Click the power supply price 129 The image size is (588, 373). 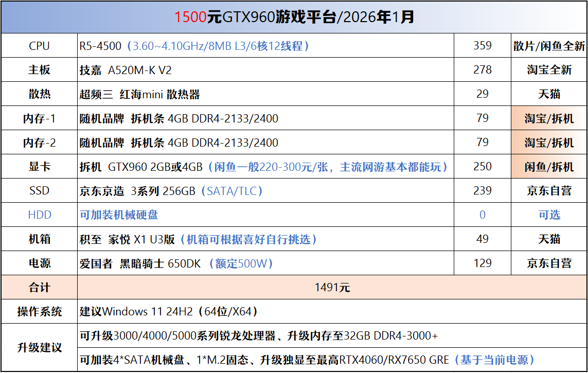[482, 263]
